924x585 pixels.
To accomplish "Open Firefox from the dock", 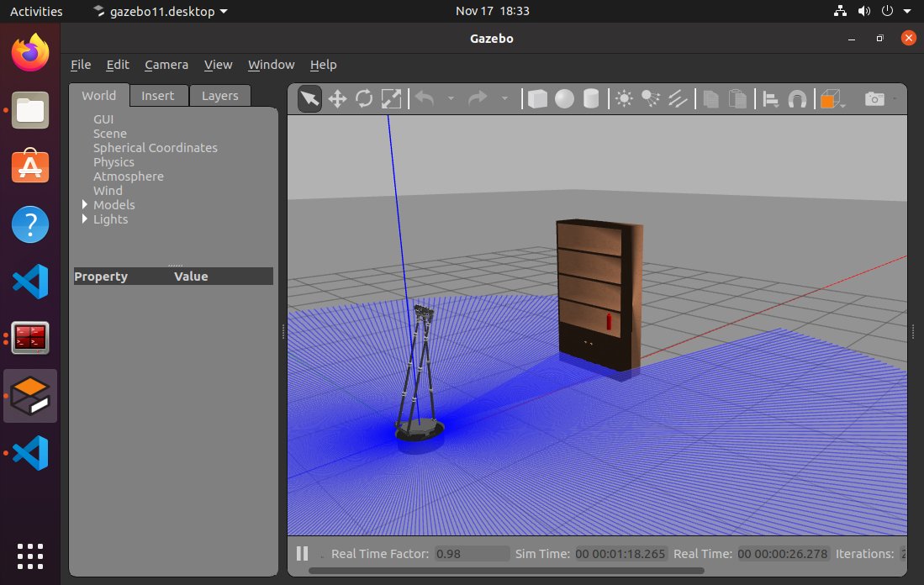I will coord(30,54).
